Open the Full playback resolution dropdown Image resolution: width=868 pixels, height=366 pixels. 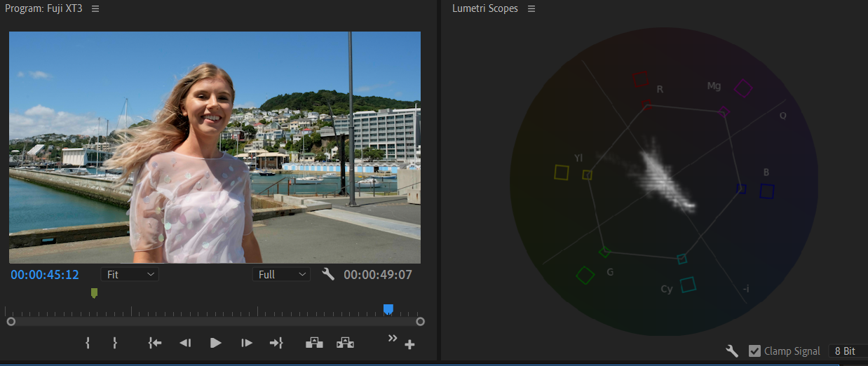tap(281, 274)
